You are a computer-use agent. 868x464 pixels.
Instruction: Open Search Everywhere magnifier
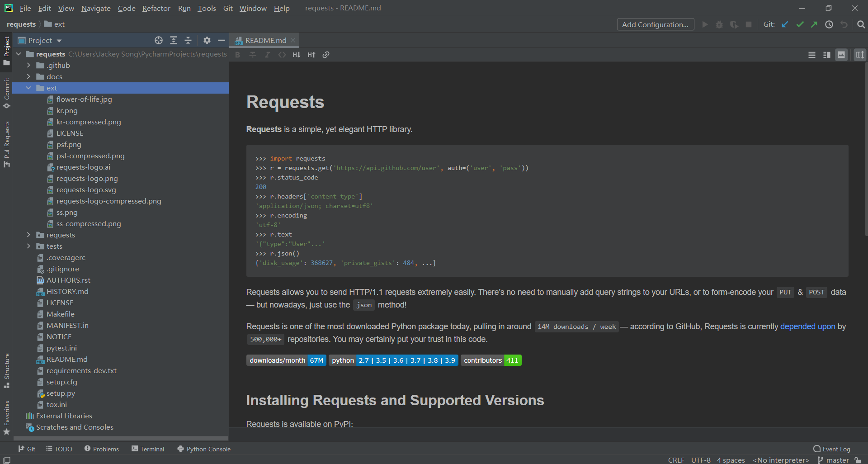pyautogui.click(x=861, y=24)
